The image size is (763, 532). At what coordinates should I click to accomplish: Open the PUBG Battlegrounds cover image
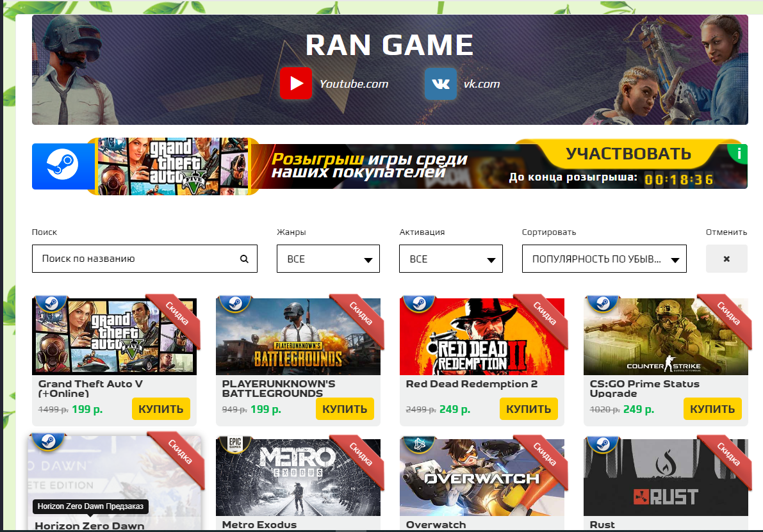click(298, 337)
